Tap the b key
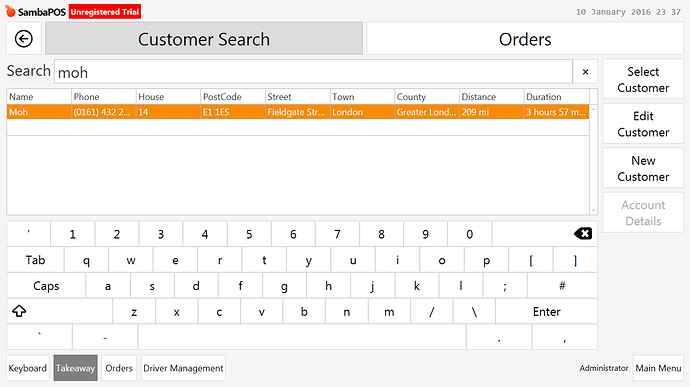 304,312
